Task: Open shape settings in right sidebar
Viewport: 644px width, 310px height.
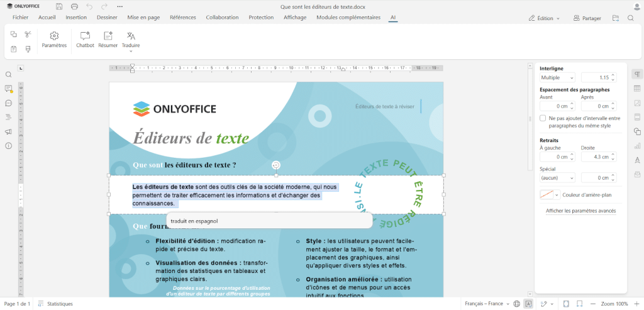Action: coord(637,131)
